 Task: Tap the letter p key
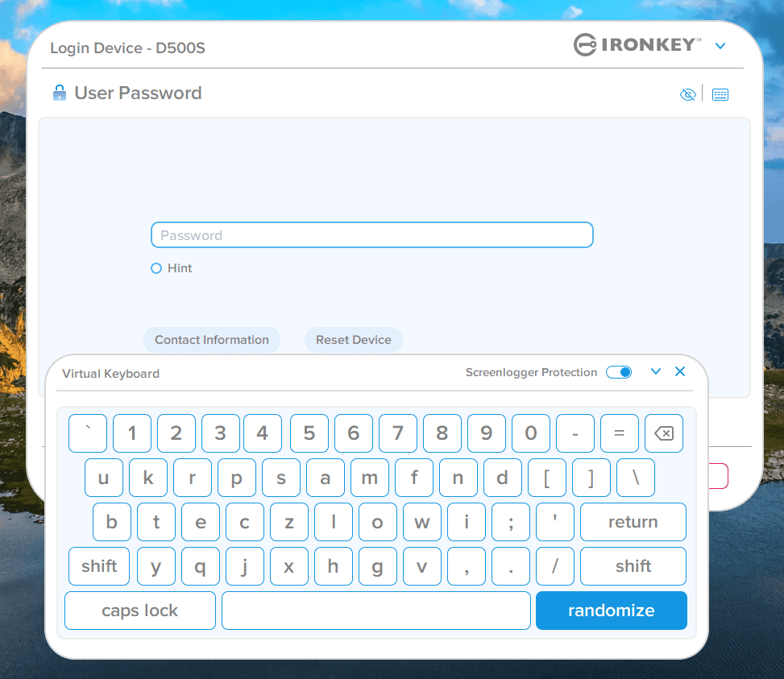[237, 478]
